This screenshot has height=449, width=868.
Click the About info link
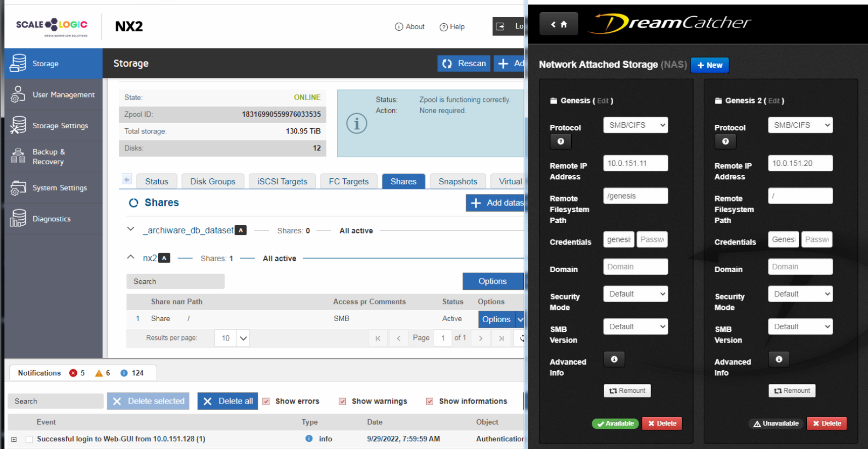pos(409,27)
